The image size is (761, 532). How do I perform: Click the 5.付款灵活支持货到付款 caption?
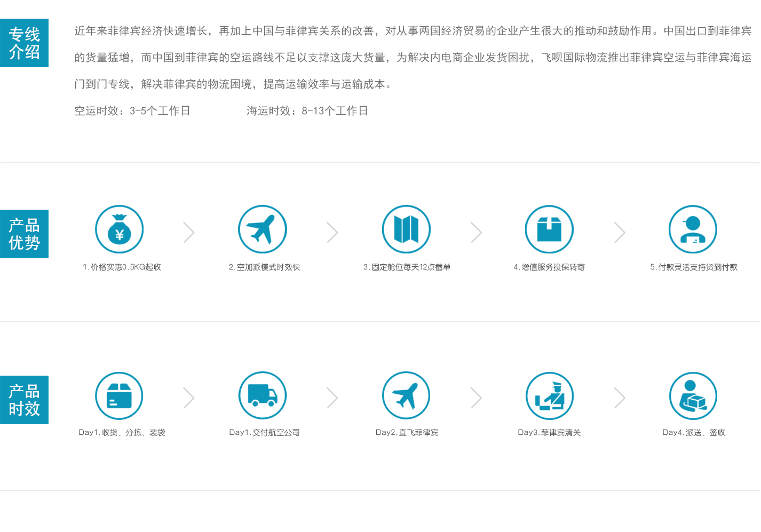point(693,267)
